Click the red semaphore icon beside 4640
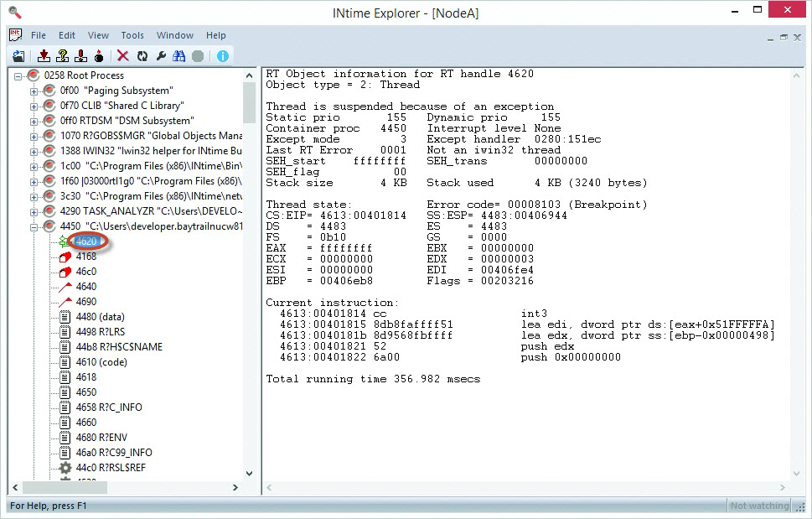The height and width of the screenshot is (519, 812). coord(65,287)
